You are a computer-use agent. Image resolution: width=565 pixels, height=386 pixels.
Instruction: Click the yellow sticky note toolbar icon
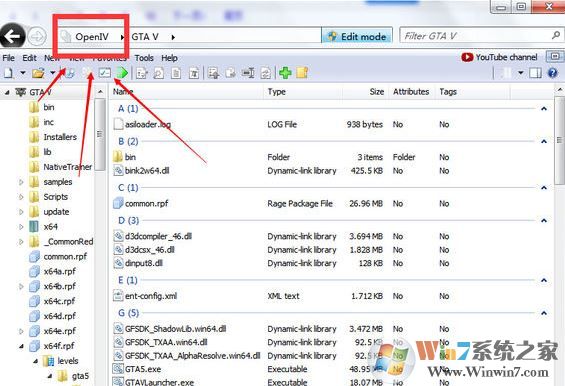point(302,73)
